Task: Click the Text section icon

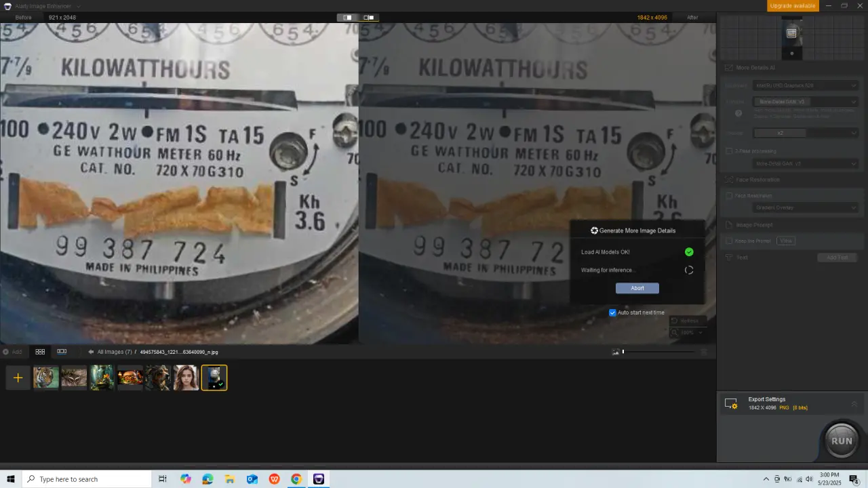Action: pyautogui.click(x=729, y=258)
